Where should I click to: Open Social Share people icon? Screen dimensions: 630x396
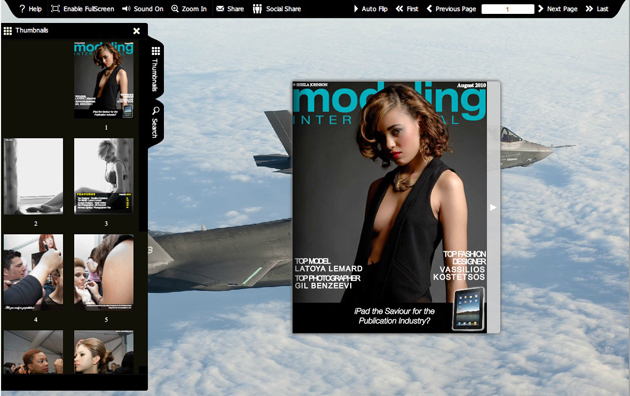257,8
